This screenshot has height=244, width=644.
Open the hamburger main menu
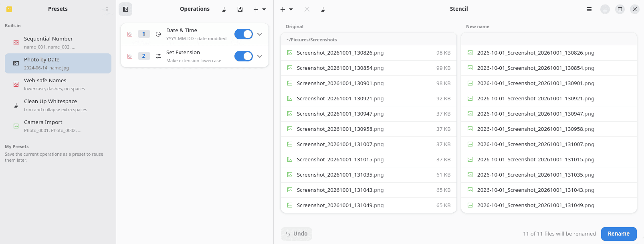pos(589,9)
